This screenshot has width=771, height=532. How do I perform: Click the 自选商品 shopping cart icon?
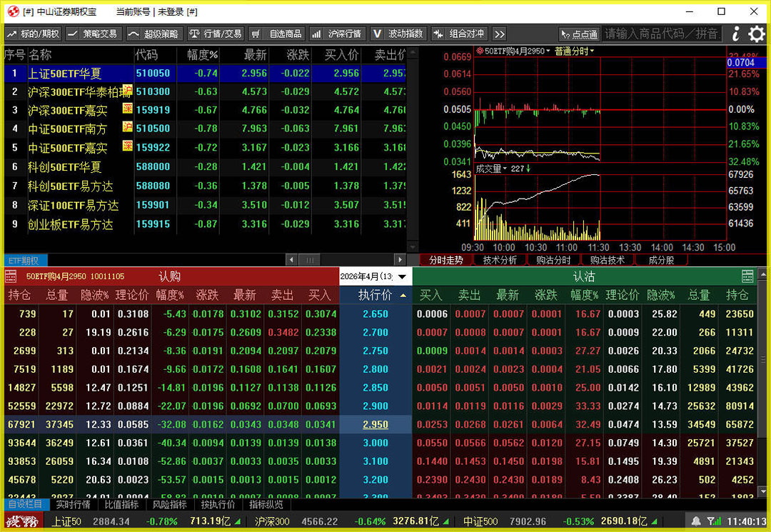(256, 34)
